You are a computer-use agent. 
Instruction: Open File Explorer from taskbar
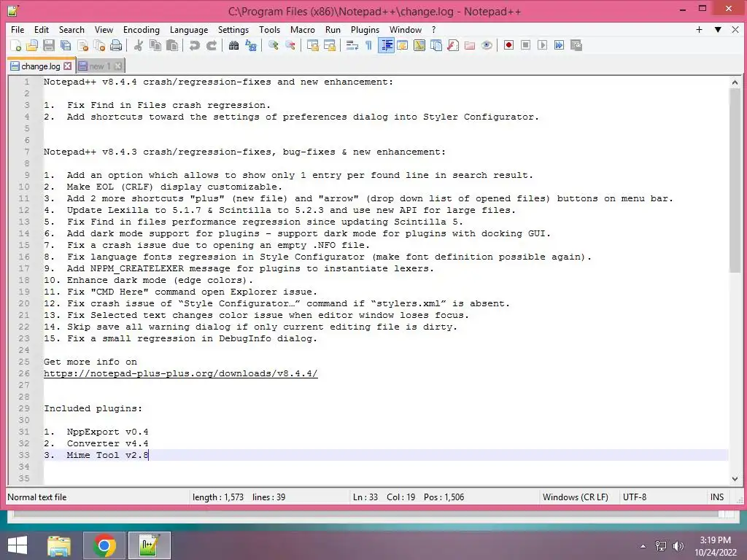pos(59,545)
